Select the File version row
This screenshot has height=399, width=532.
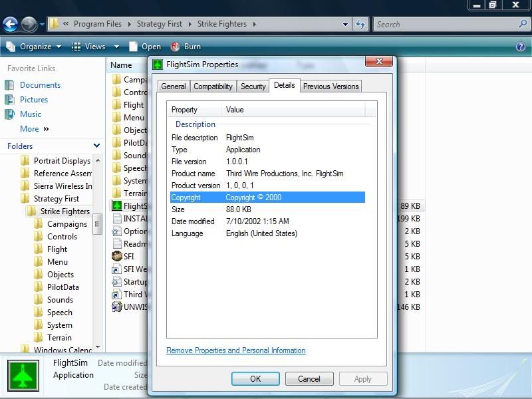coord(267,162)
